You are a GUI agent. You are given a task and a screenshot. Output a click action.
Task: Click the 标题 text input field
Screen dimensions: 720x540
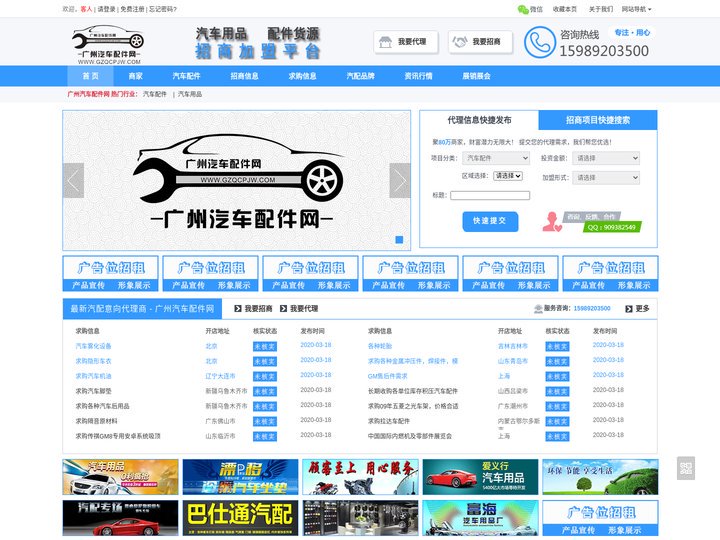click(490, 196)
